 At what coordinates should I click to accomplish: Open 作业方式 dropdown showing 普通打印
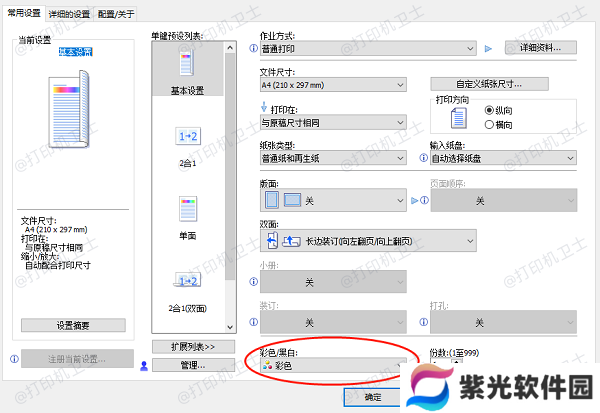368,49
